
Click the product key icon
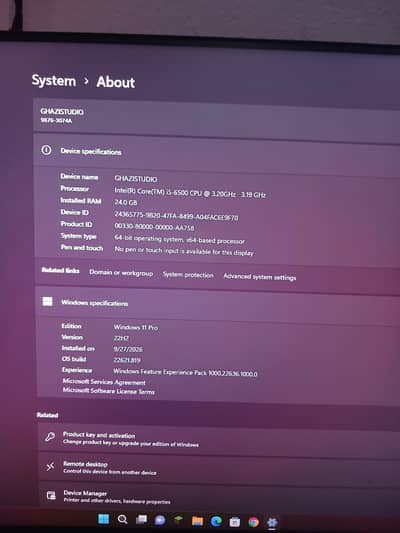click(x=50, y=436)
